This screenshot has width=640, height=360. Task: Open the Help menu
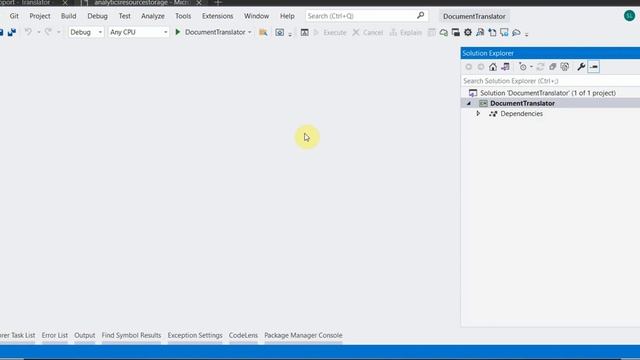click(287, 16)
